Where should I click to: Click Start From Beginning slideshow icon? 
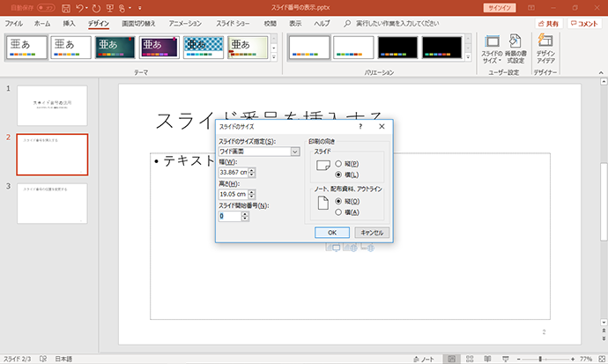110,8
